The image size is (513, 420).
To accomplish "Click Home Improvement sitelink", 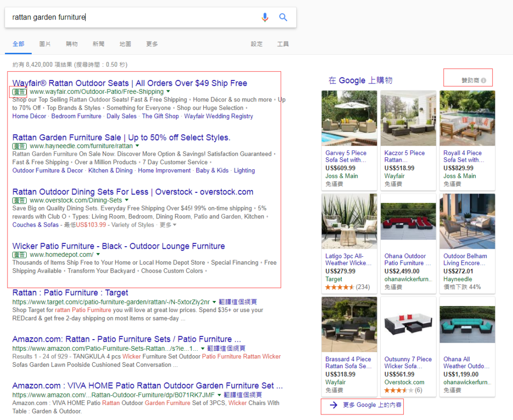I will (x=164, y=170).
